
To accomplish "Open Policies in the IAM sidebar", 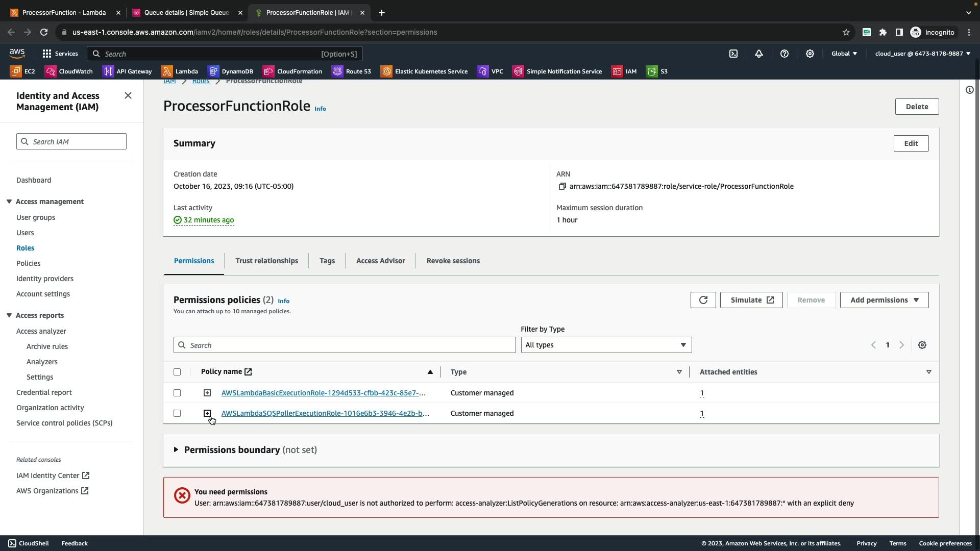I will (28, 263).
